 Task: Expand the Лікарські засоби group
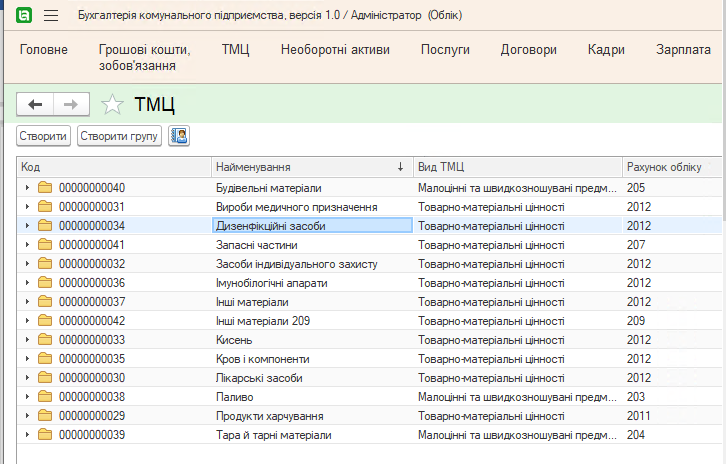pyautogui.click(x=27, y=377)
